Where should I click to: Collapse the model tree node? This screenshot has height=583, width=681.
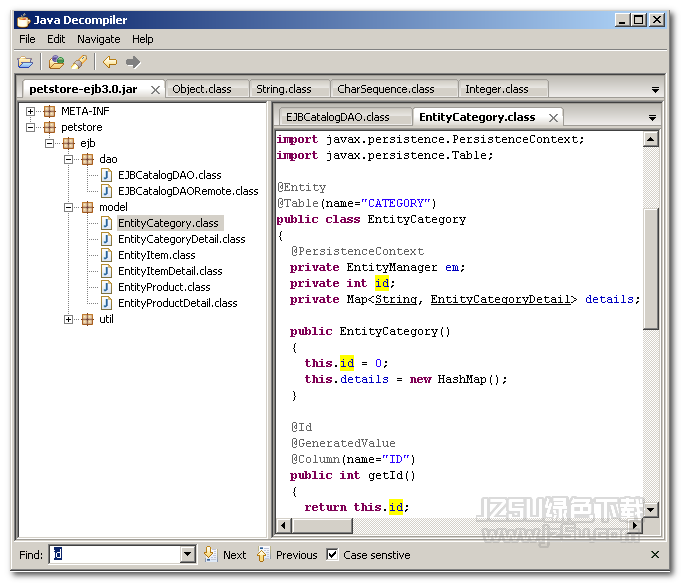click(x=69, y=207)
